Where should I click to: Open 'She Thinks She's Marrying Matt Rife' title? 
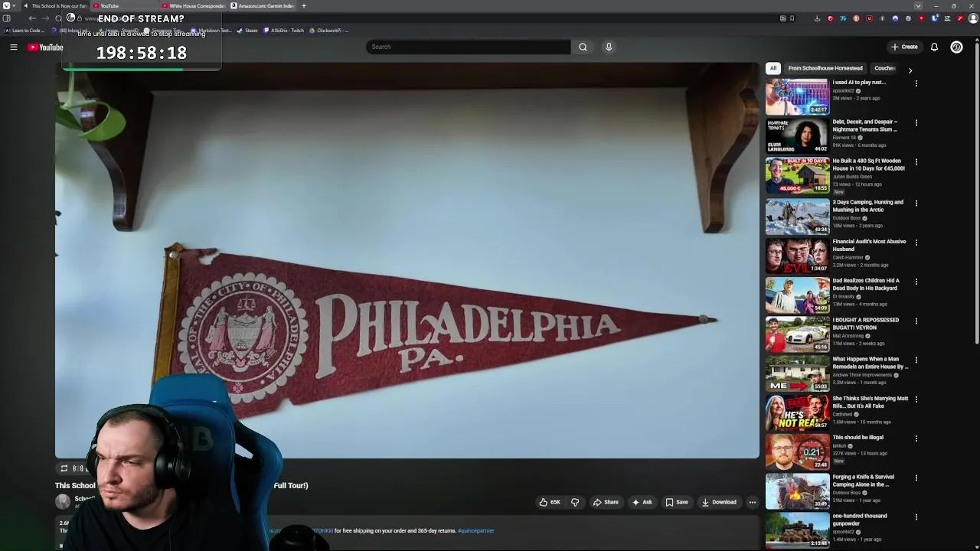(871, 402)
